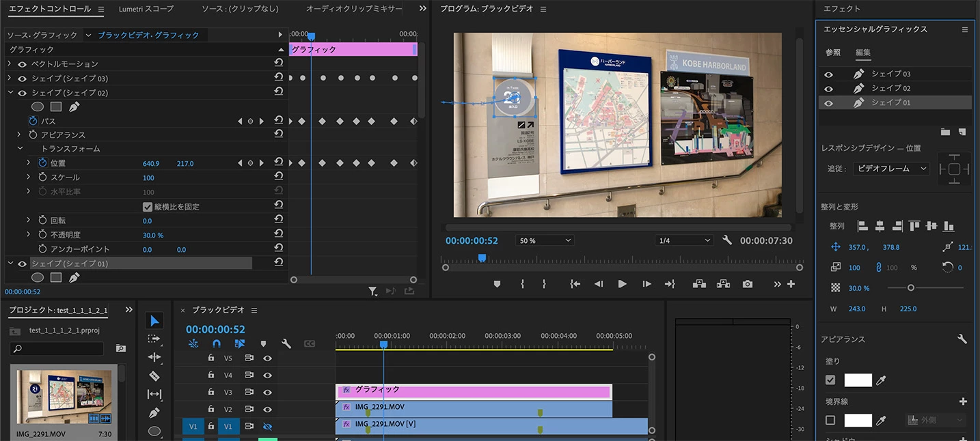Select the Razor tool

154,375
